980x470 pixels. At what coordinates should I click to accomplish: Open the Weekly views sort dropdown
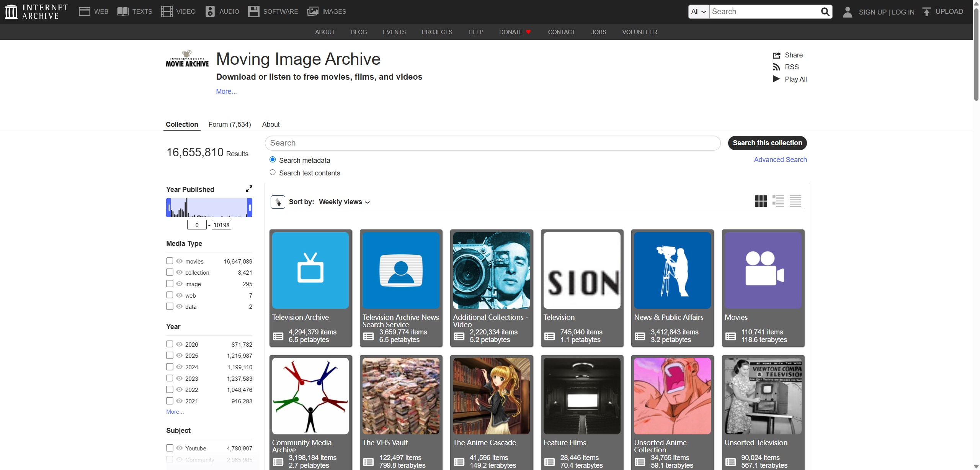point(344,202)
